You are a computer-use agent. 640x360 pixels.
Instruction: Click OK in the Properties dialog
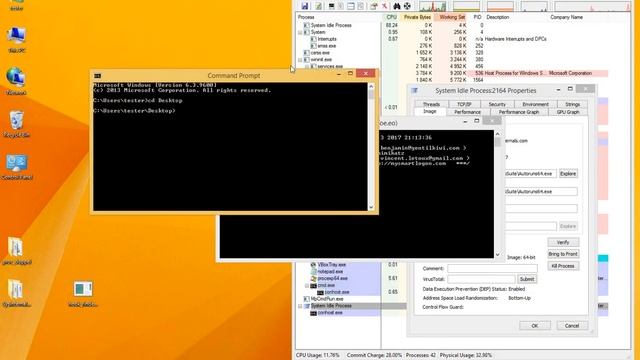click(x=535, y=326)
